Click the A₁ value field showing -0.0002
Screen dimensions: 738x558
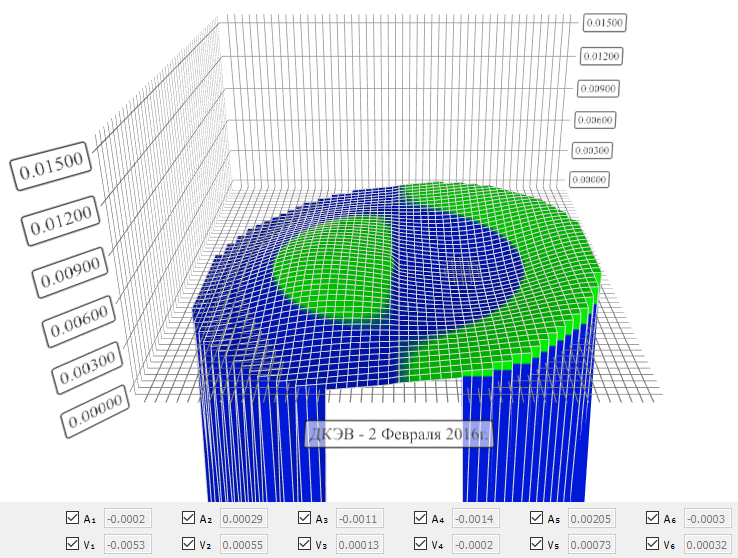point(127,519)
